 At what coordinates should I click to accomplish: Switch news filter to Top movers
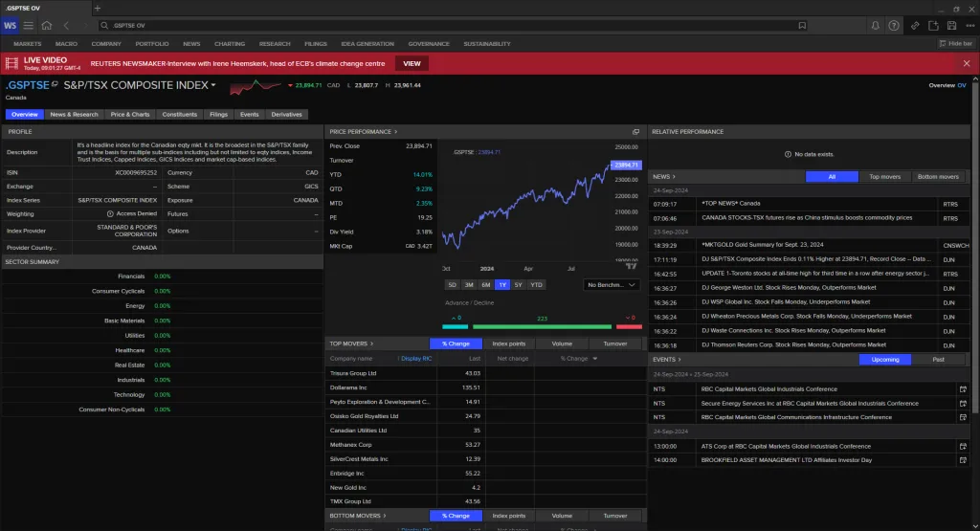point(884,177)
